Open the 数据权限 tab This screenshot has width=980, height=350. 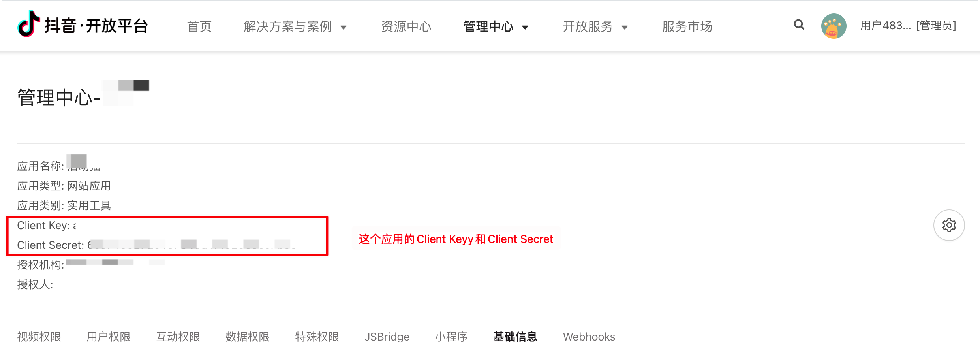(x=248, y=337)
